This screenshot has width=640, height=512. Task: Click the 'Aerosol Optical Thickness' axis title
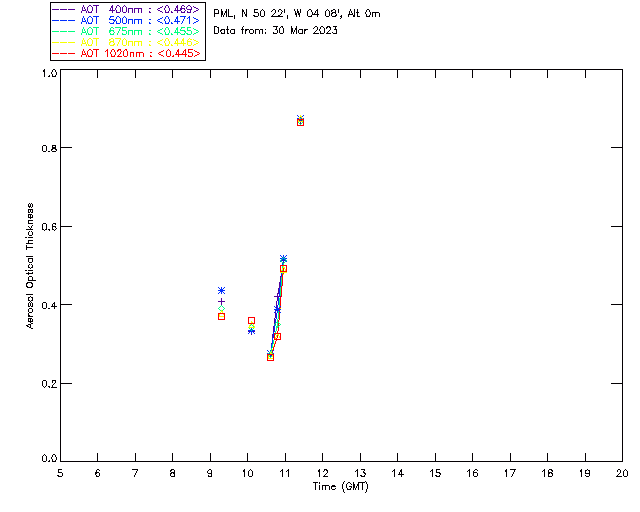[30, 266]
